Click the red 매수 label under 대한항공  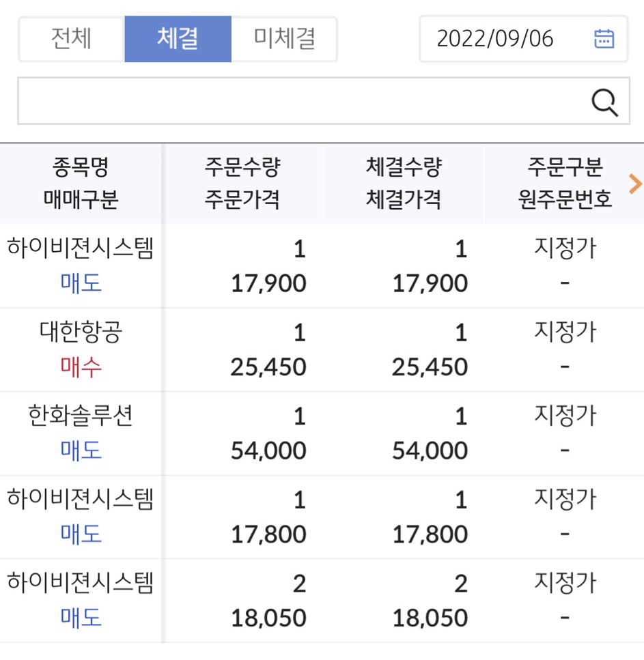tap(81, 367)
